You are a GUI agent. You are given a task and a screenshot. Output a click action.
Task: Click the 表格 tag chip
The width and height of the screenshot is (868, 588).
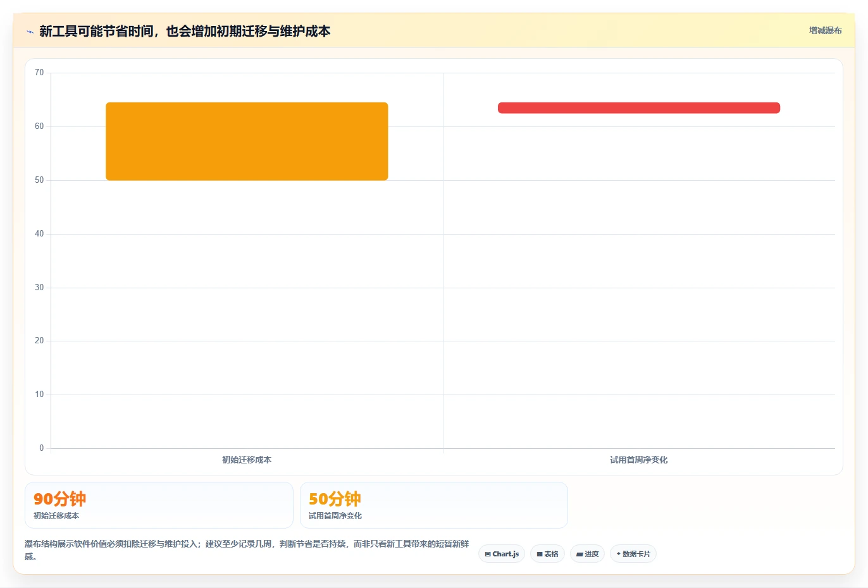(x=547, y=554)
